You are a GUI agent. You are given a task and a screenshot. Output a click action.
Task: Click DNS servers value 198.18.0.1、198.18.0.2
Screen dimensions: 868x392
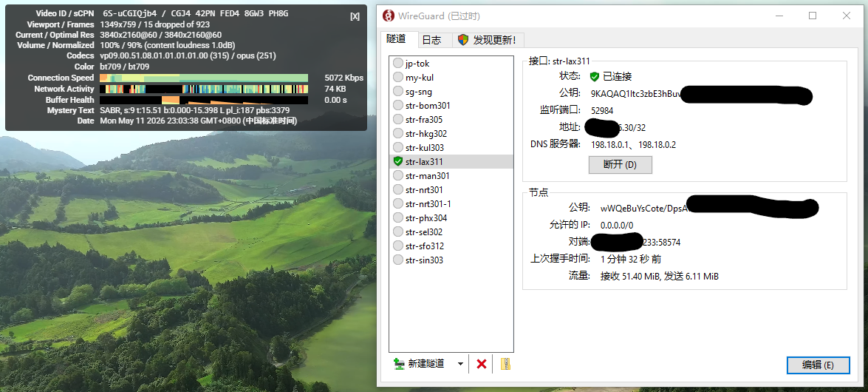coord(633,145)
